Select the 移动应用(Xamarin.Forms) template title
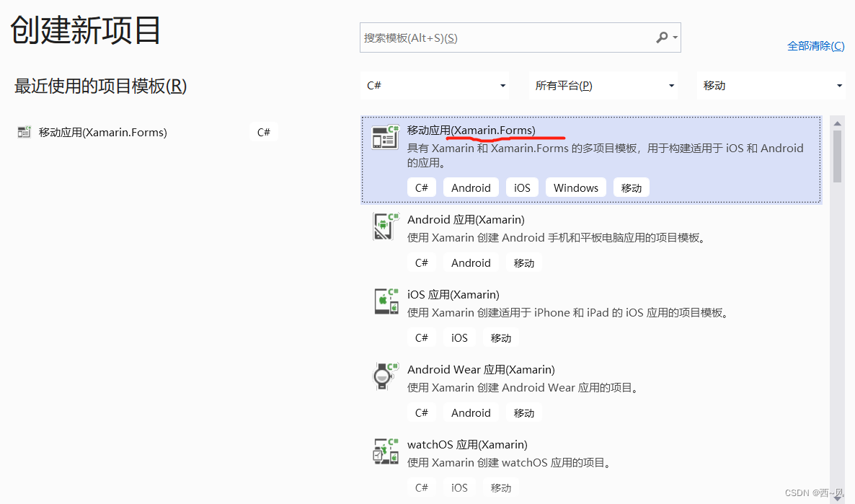Screen dimensions: 855x504 click(x=471, y=131)
